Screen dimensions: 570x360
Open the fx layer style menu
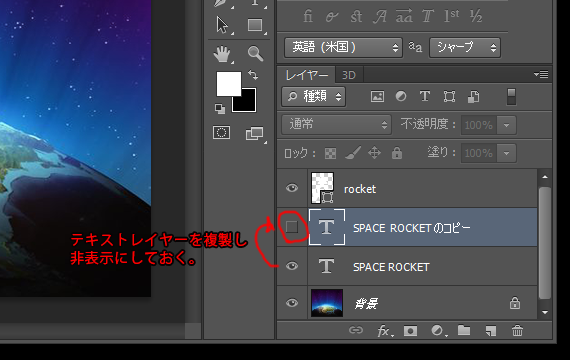point(384,331)
